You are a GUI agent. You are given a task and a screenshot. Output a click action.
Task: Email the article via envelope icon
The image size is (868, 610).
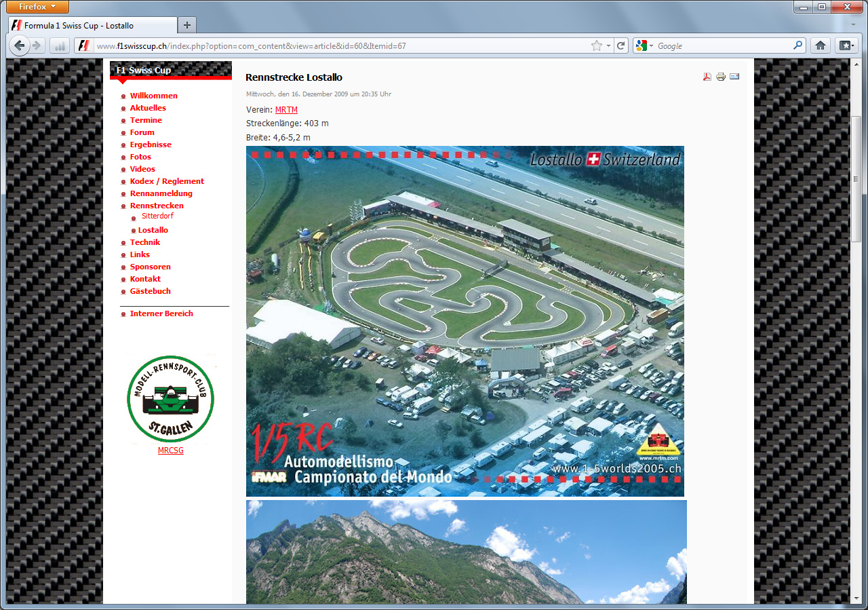tap(734, 77)
